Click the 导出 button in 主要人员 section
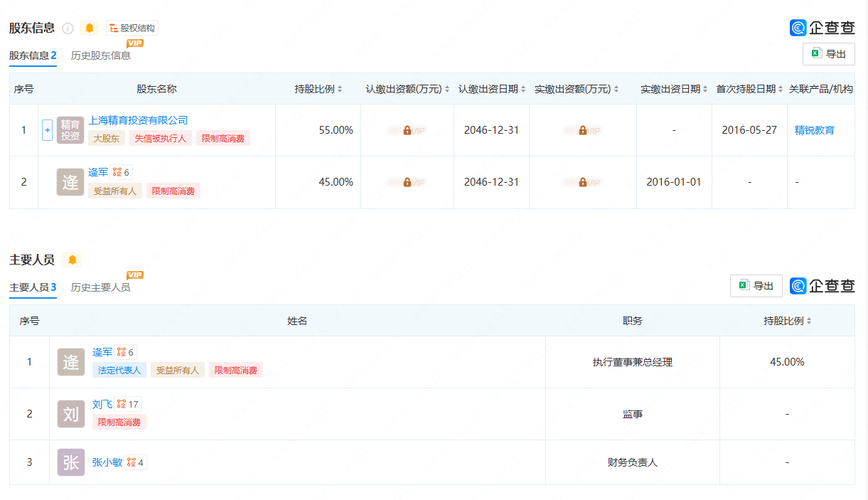 (756, 285)
